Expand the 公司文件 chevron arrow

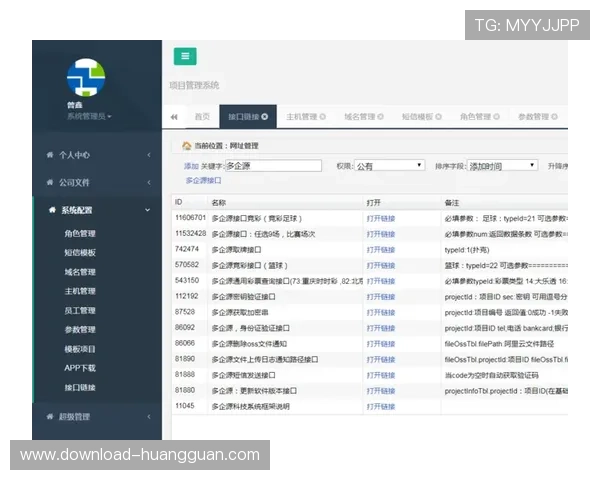[149, 182]
